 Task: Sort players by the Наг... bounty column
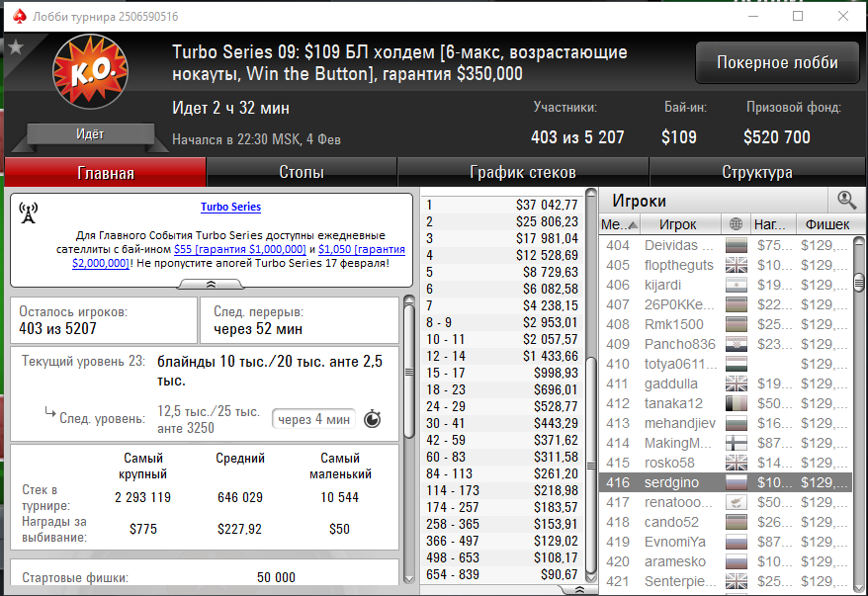click(773, 224)
